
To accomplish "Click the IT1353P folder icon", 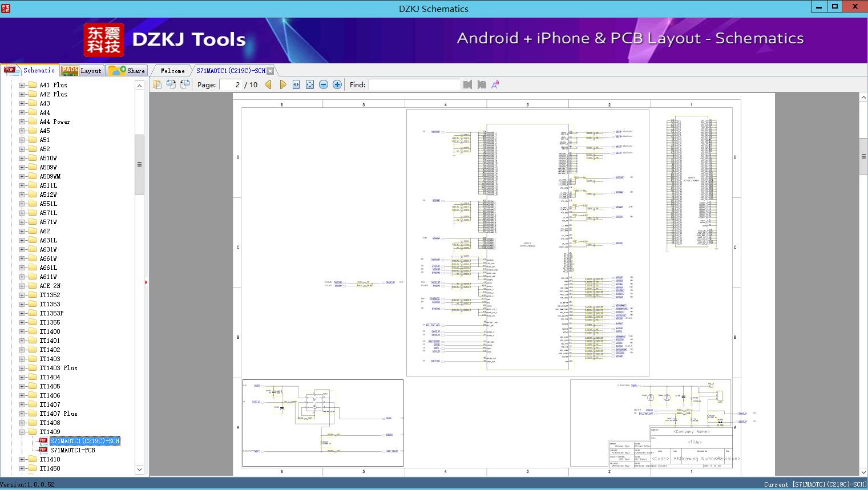I will pyautogui.click(x=33, y=313).
